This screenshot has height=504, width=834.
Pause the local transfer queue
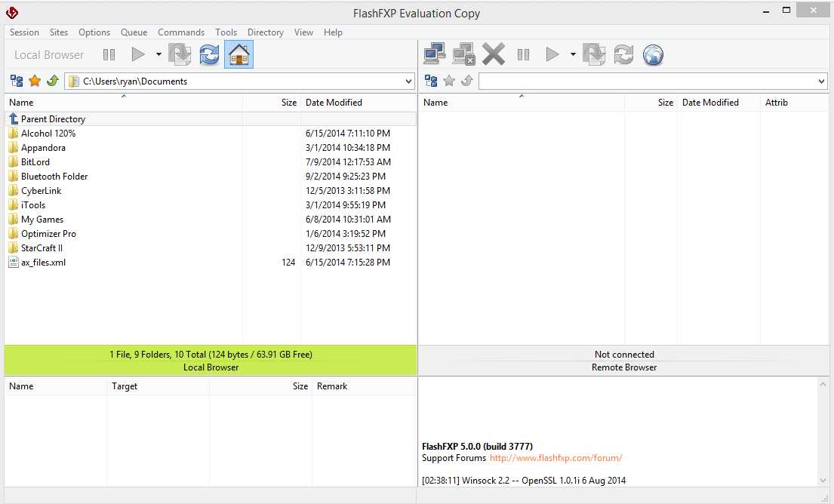pos(109,55)
